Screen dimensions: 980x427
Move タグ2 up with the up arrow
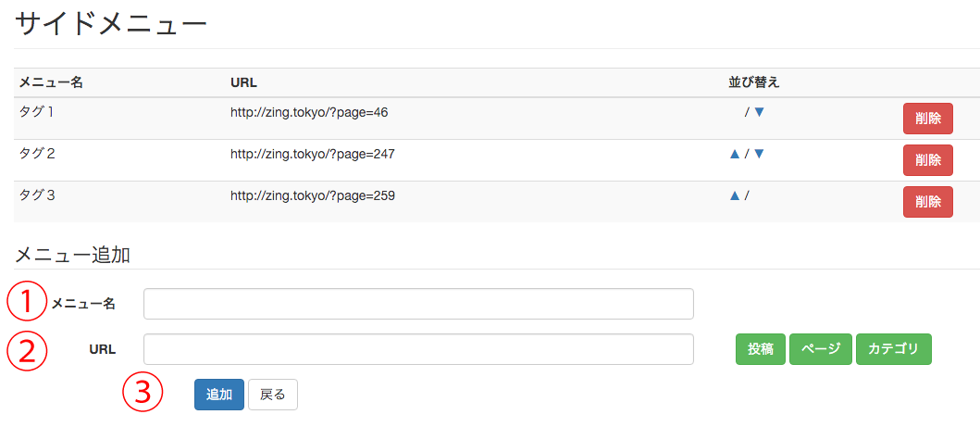click(x=735, y=154)
